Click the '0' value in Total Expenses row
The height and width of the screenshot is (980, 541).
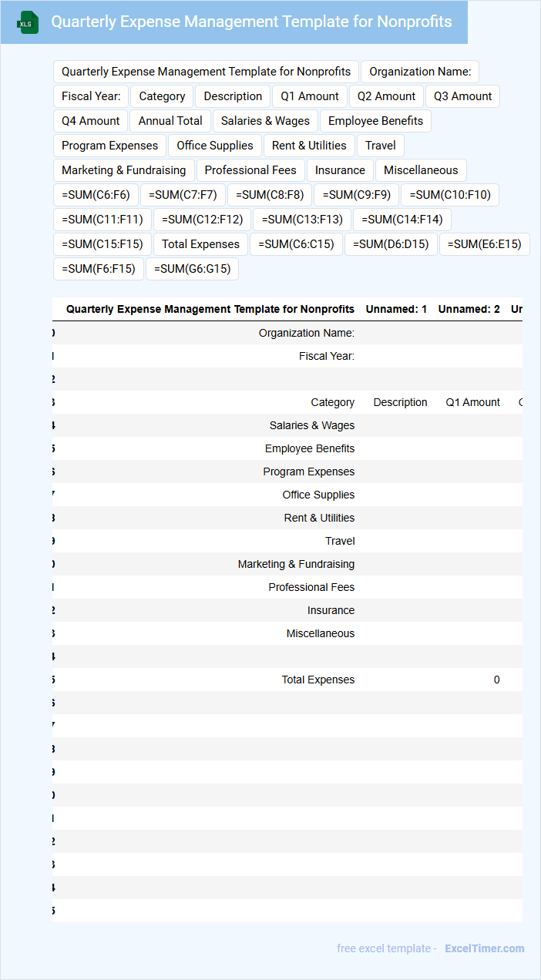click(497, 680)
